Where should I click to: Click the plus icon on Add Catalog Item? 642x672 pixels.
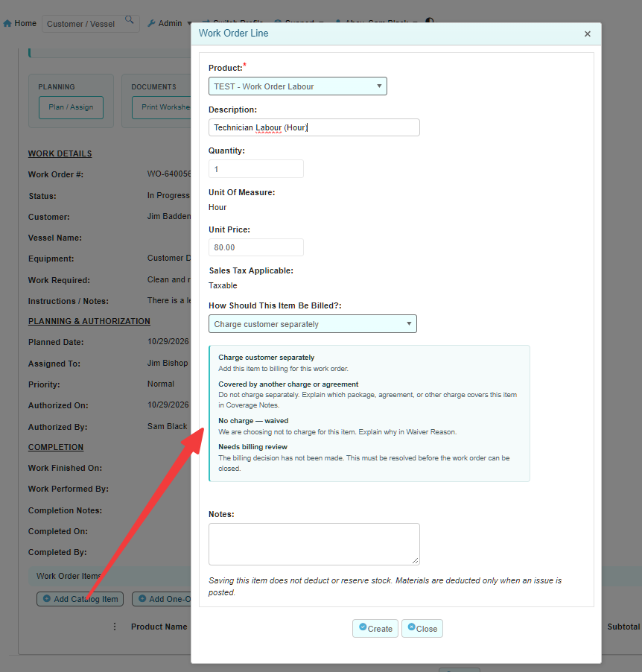point(47,599)
